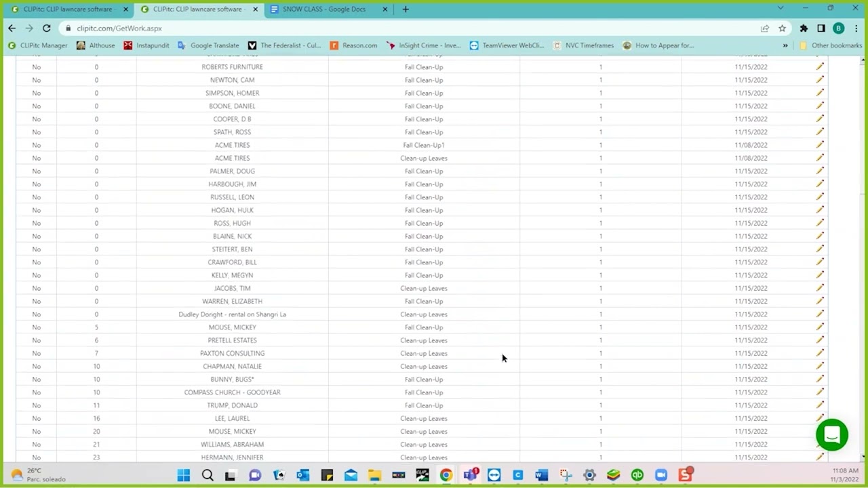Open Zoom from the taskbar
The image size is (868, 488).
coord(661,475)
